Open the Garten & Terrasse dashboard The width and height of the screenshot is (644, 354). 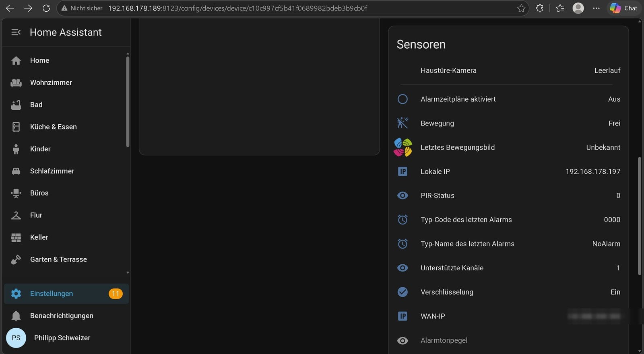pyautogui.click(x=65, y=259)
